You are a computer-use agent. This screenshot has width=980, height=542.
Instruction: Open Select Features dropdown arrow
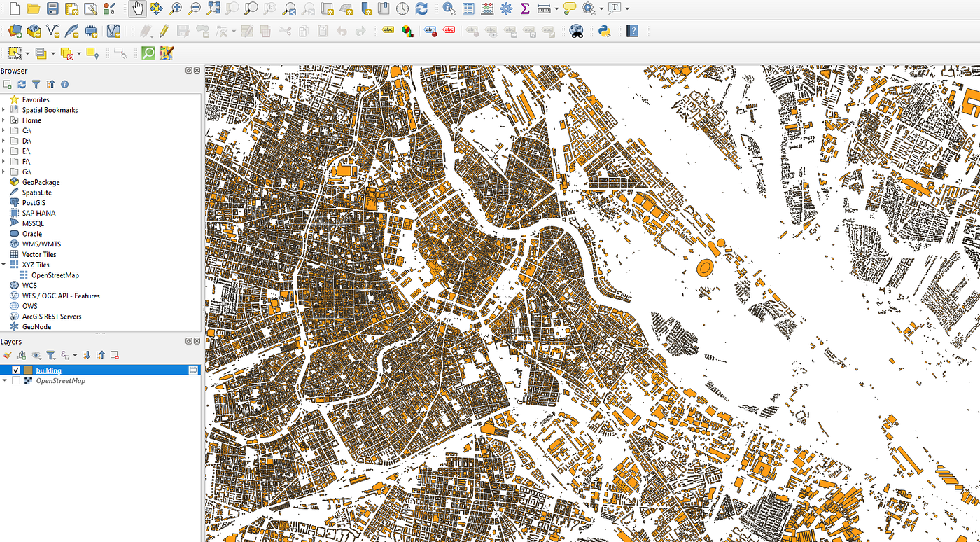pos(27,53)
